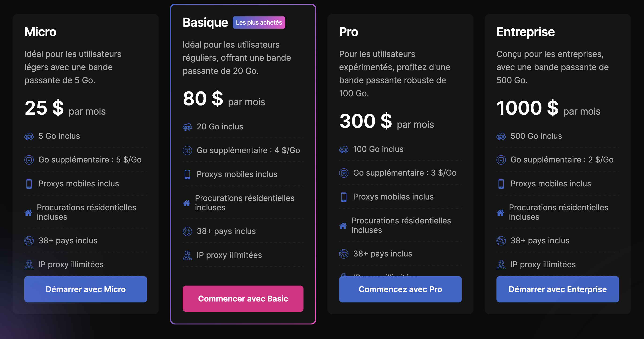This screenshot has height=339, width=644.
Task: Click the cloud icon beside 100 Go inclus
Action: pyautogui.click(x=344, y=150)
